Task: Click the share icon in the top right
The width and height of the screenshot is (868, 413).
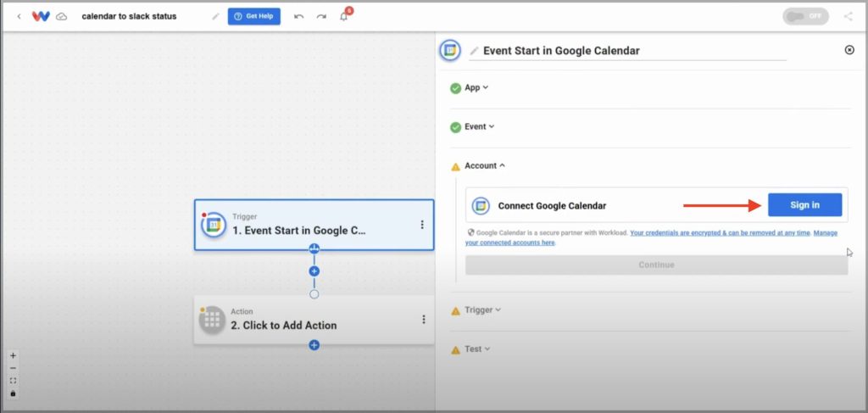Action: tap(848, 17)
